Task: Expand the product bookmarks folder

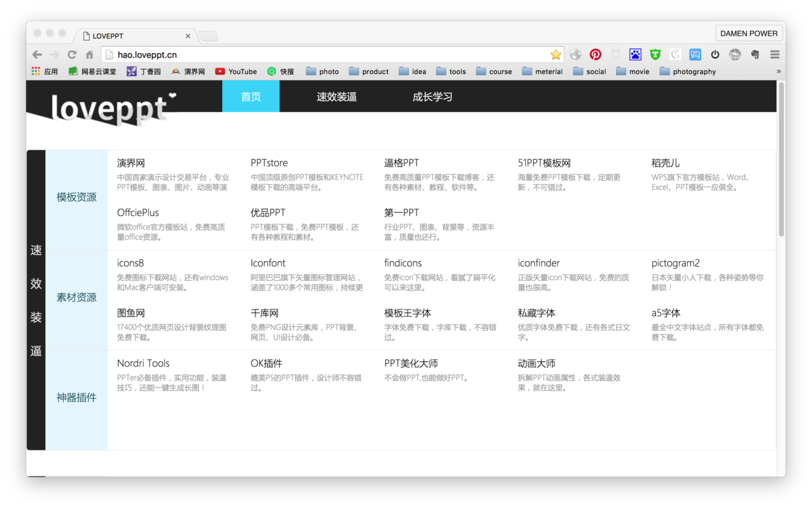Action: [369, 71]
